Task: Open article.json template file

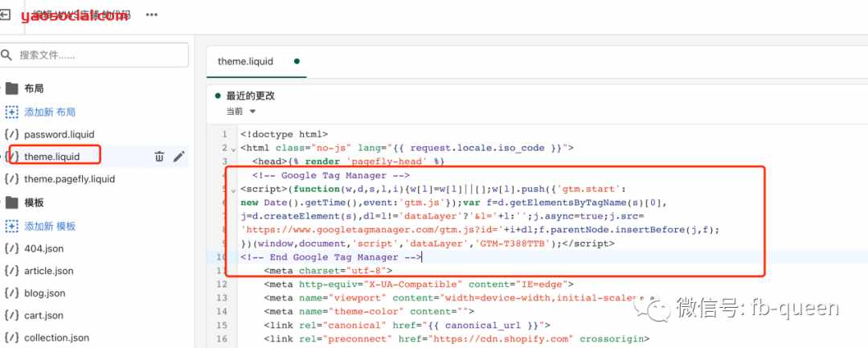Action: pyautogui.click(x=49, y=271)
